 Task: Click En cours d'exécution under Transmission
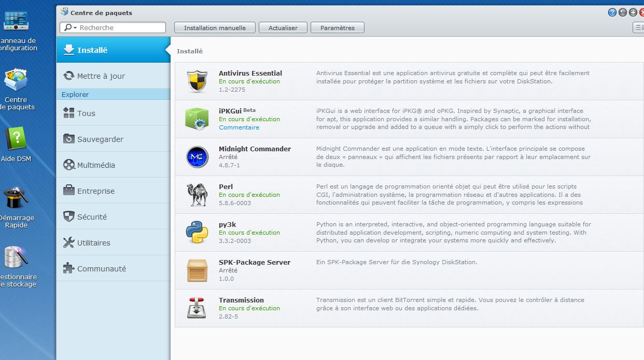coord(249,308)
